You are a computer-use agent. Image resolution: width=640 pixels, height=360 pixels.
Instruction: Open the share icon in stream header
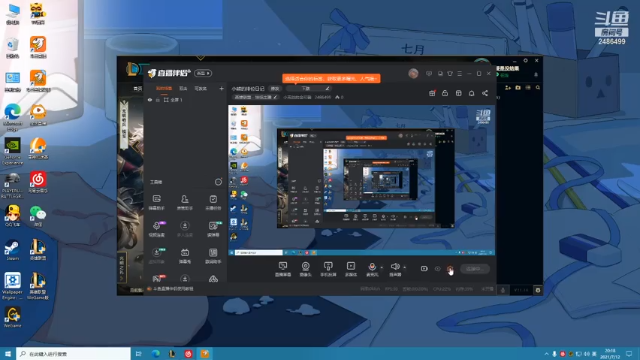tap(485, 93)
